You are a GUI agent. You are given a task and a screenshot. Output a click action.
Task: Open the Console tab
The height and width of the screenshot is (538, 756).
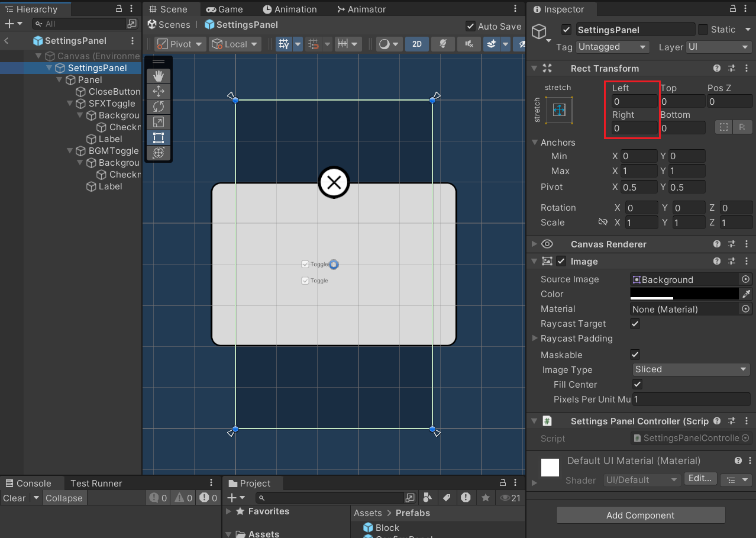28,483
